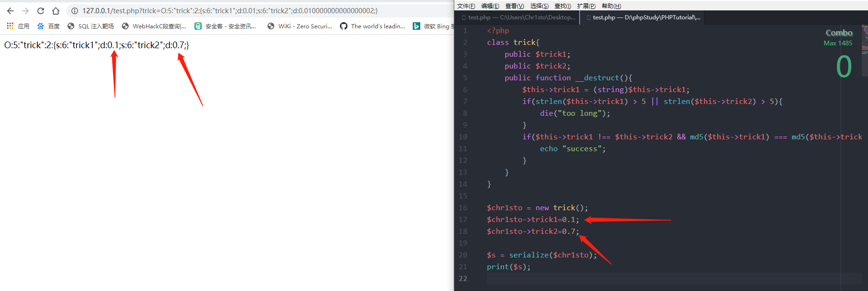The image size is (868, 291).
Task: Go back to the previous page
Action: coord(10,11)
